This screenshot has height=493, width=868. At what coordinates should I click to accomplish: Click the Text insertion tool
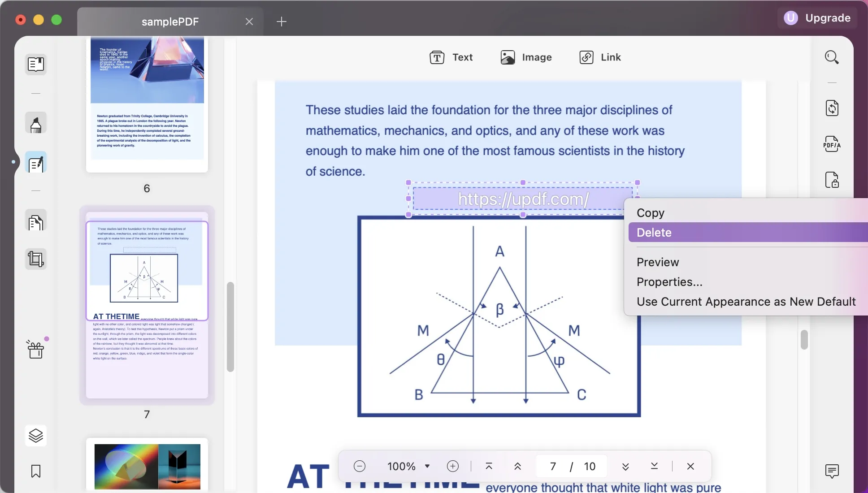[x=451, y=56]
